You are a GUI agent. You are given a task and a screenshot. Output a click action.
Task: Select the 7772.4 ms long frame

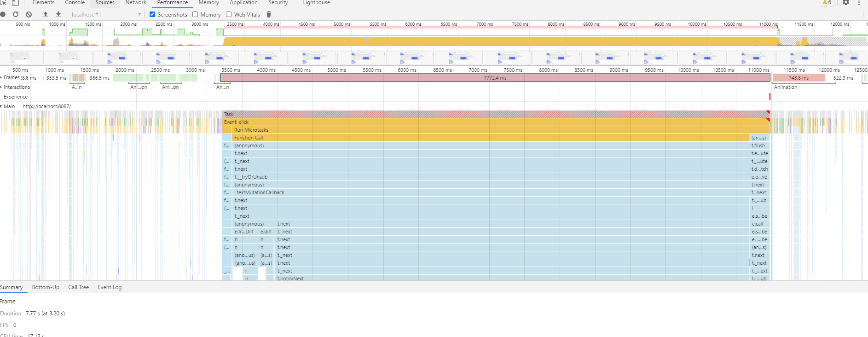click(495, 78)
